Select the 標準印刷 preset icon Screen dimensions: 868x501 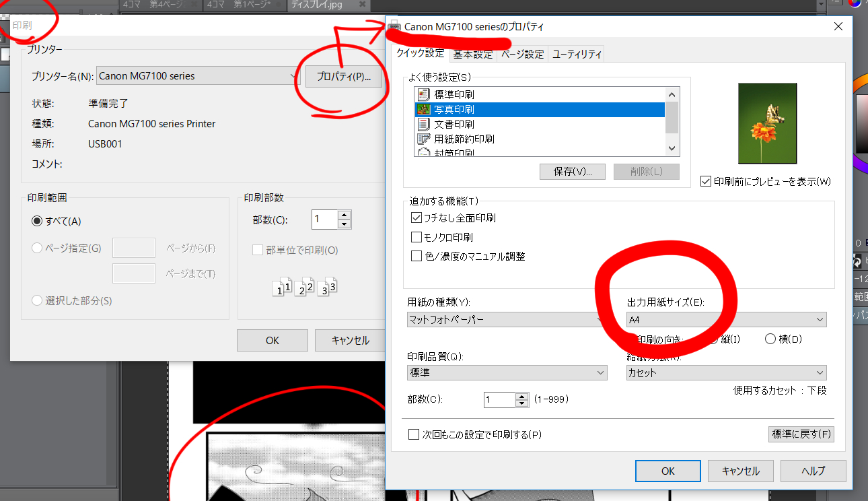423,94
